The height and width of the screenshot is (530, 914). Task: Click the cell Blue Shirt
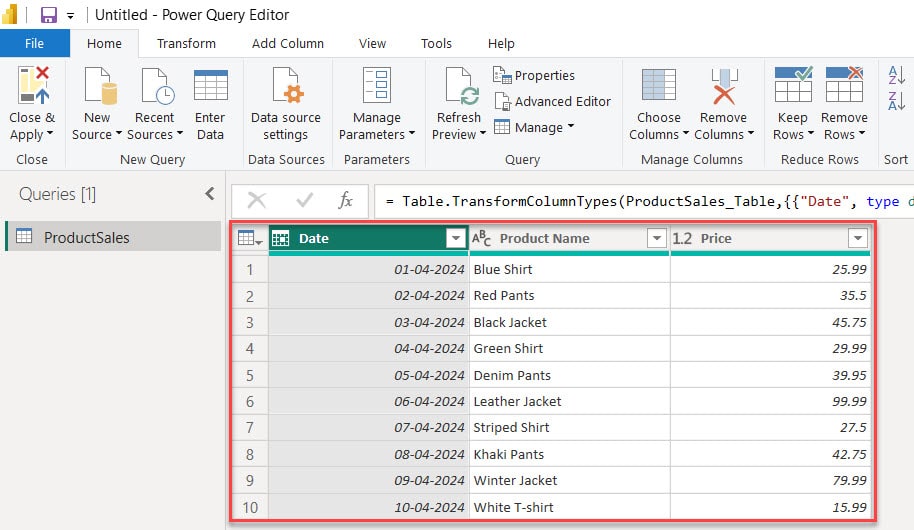coord(570,269)
